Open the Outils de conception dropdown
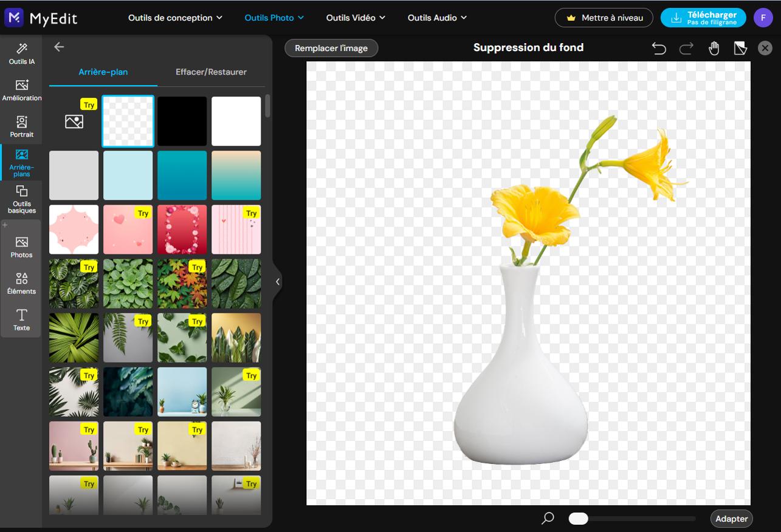The width and height of the screenshot is (781, 532). 175,18
